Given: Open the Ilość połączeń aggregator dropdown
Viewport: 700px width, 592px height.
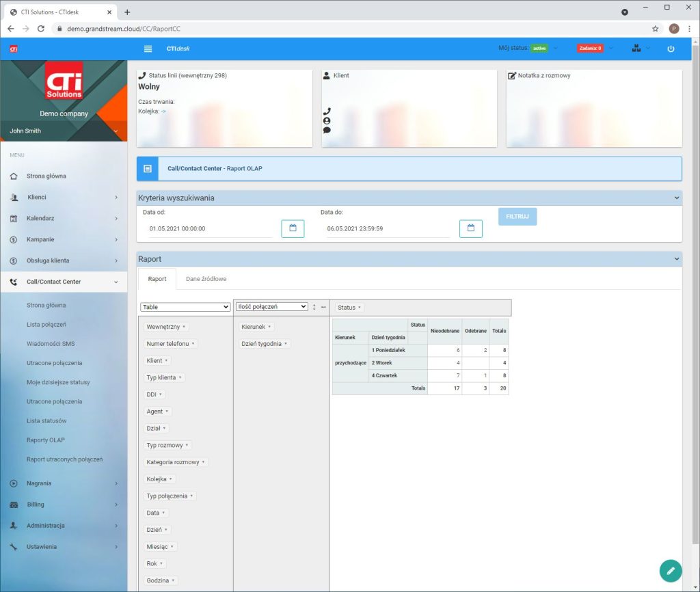Looking at the screenshot, I should point(271,307).
